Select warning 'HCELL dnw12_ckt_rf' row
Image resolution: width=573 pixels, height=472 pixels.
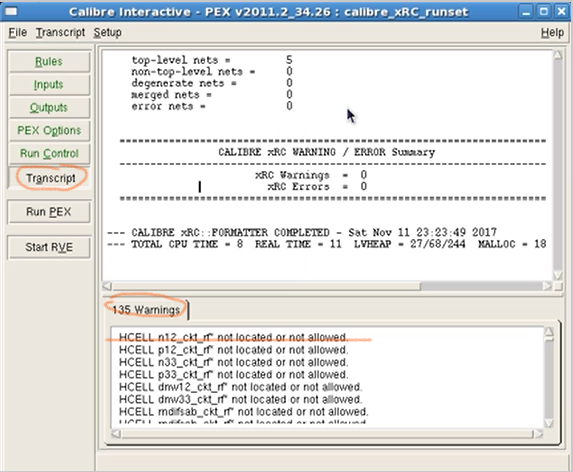[x=240, y=387]
